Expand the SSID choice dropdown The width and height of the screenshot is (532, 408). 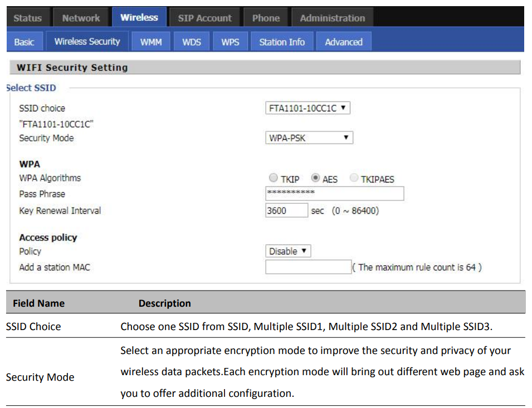point(308,108)
